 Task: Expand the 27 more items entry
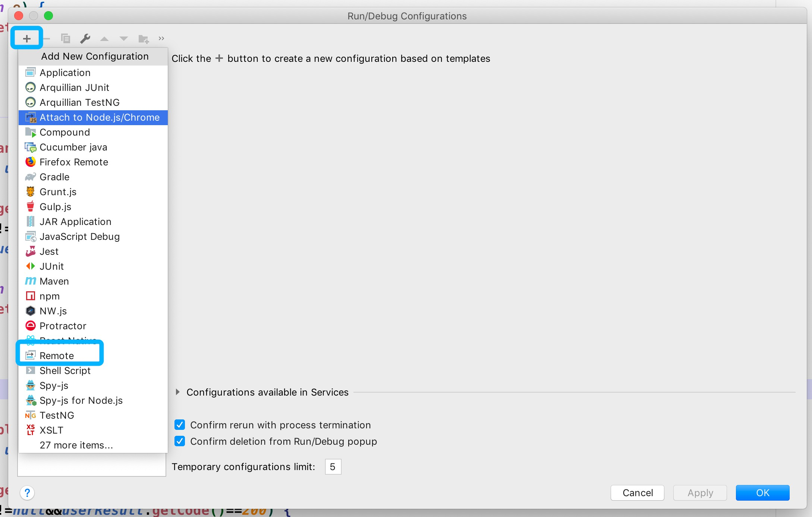(76, 445)
